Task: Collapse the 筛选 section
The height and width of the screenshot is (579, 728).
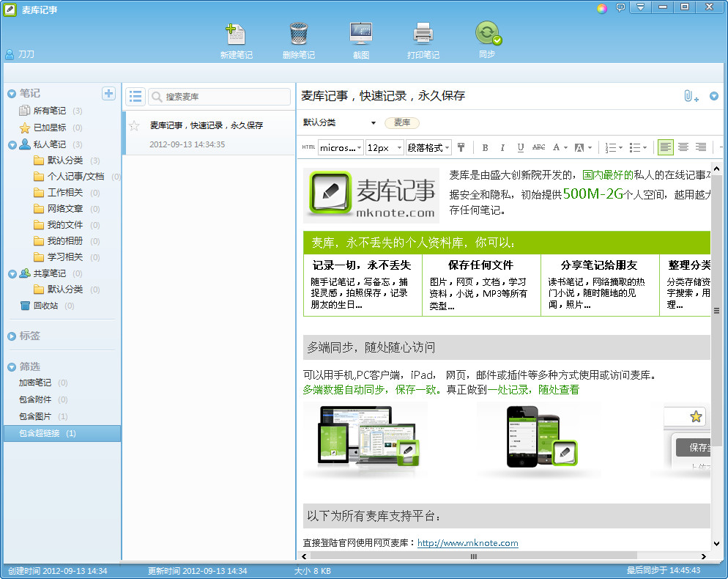Action: pos(12,367)
